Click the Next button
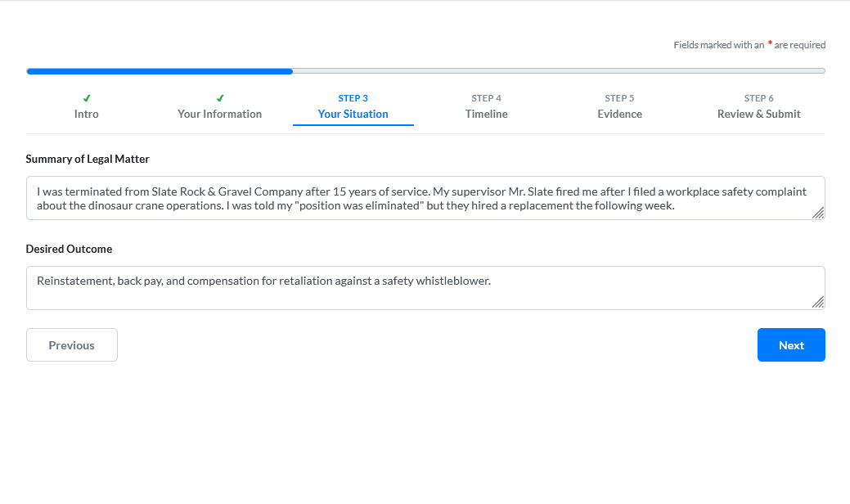This screenshot has width=850, height=504. 790,344
